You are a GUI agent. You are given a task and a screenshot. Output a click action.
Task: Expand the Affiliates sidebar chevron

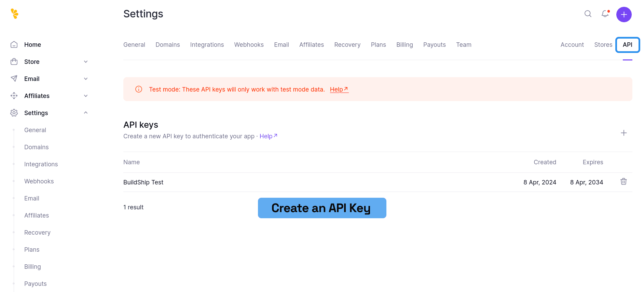click(x=86, y=96)
